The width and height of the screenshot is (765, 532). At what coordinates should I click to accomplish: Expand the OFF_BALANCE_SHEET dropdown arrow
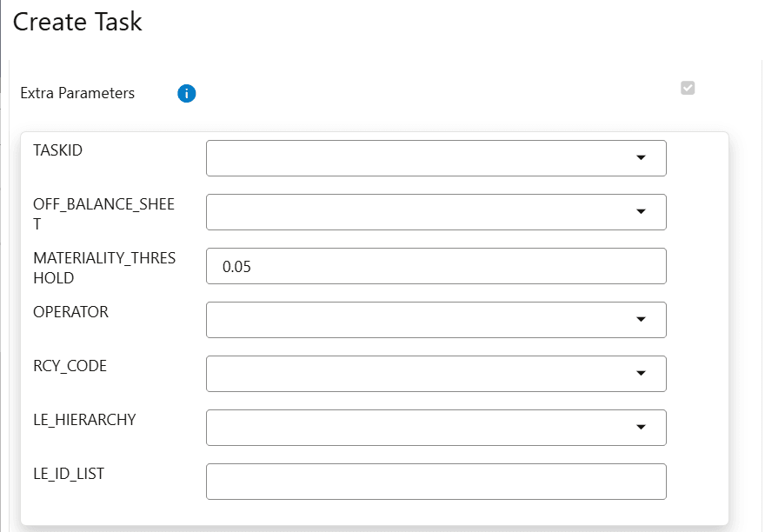[x=642, y=212]
